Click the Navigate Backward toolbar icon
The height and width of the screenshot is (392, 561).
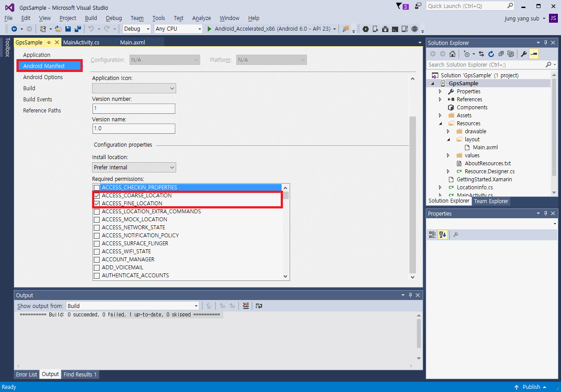click(x=14, y=29)
